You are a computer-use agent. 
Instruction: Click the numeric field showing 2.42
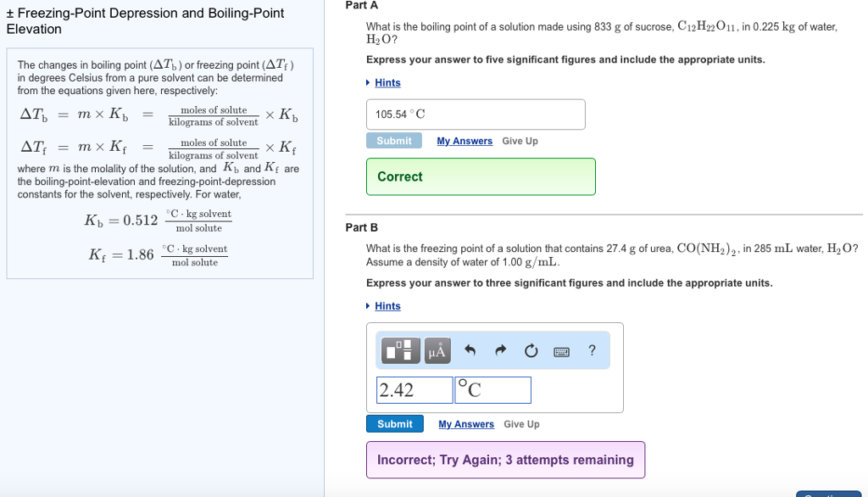(414, 389)
